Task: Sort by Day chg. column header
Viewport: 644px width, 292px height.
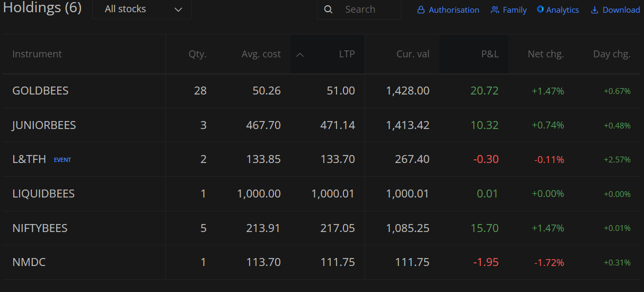Action: [612, 54]
